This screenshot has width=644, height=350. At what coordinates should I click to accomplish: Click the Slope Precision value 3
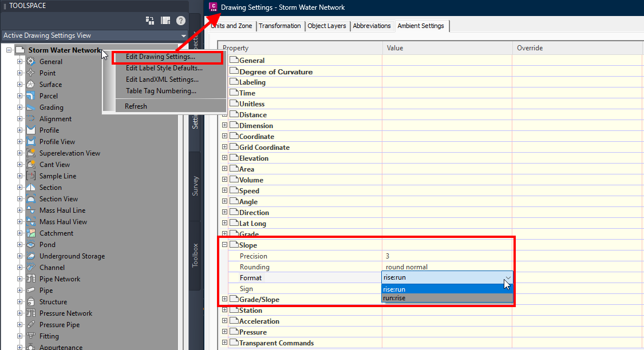(388, 256)
